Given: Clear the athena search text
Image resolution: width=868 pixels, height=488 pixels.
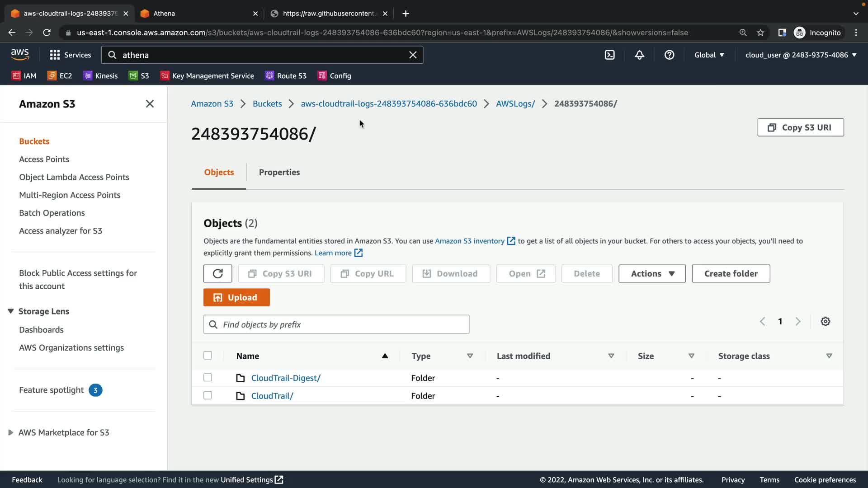Looking at the screenshot, I should click(412, 55).
